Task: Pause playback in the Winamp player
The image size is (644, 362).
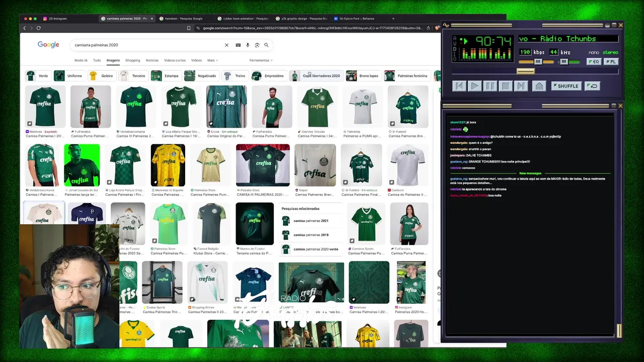Action: tap(490, 86)
